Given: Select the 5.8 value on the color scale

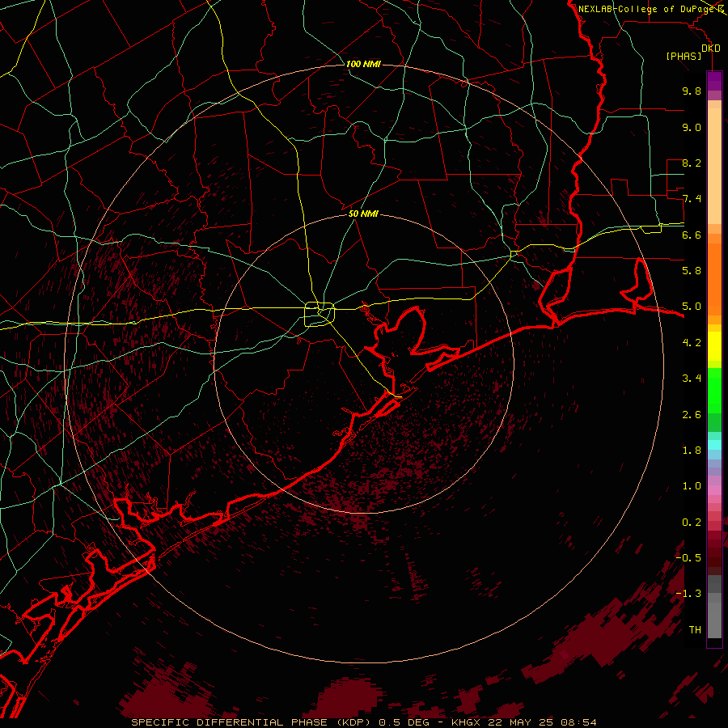Looking at the screenshot, I should 692,271.
